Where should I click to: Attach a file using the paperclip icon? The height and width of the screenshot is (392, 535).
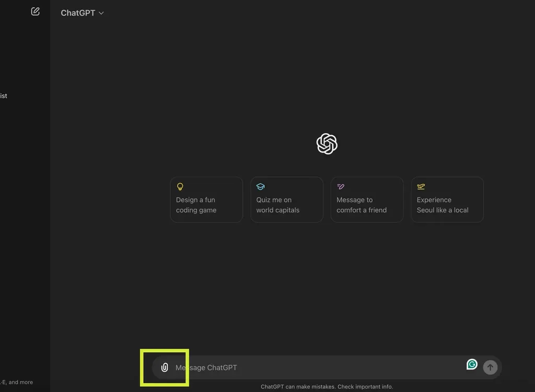[165, 367]
